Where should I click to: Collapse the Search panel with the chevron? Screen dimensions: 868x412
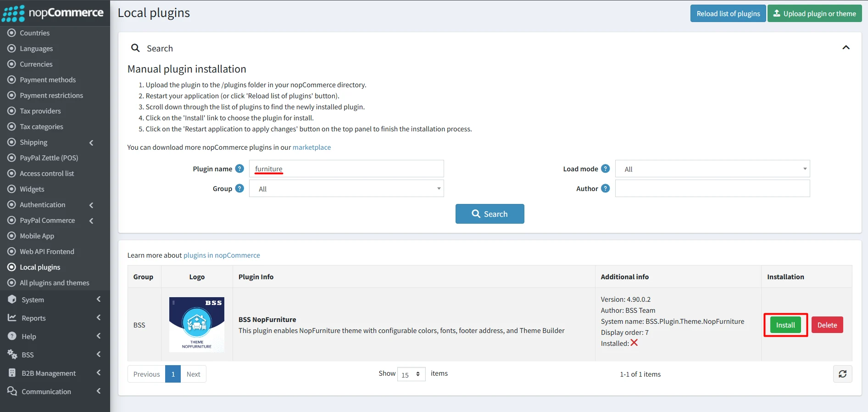(846, 47)
